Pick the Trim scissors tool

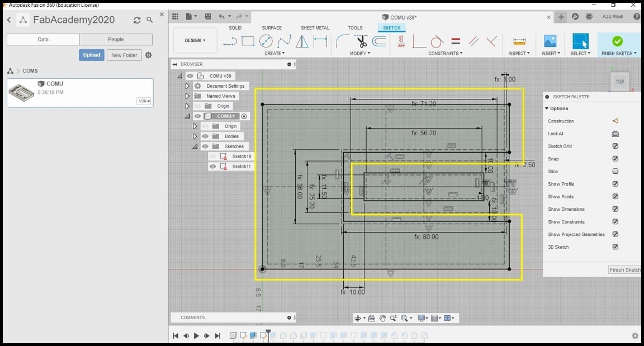(x=361, y=41)
